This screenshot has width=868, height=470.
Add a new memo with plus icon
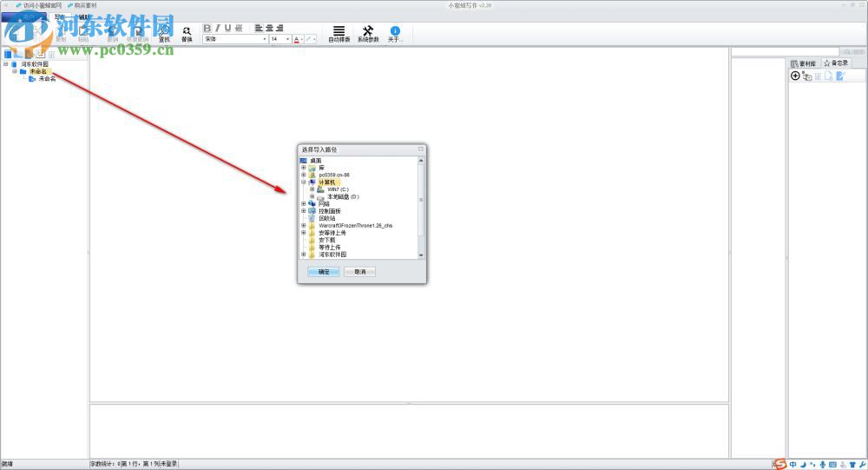coord(795,76)
